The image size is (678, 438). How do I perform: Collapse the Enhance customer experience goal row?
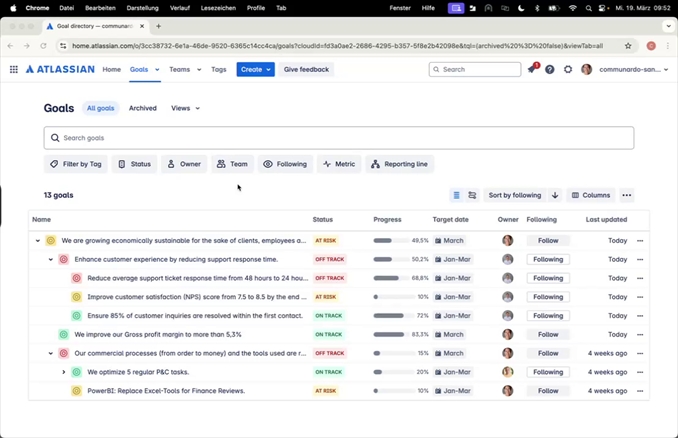[51, 260]
